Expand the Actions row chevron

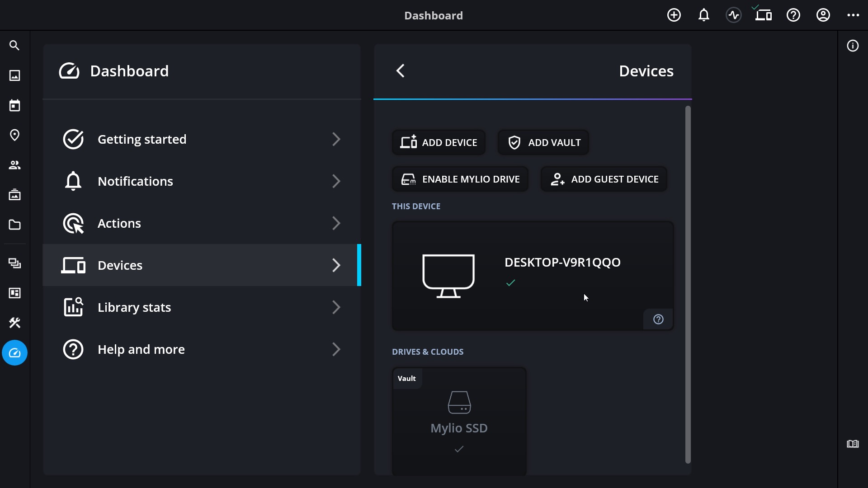tap(336, 223)
